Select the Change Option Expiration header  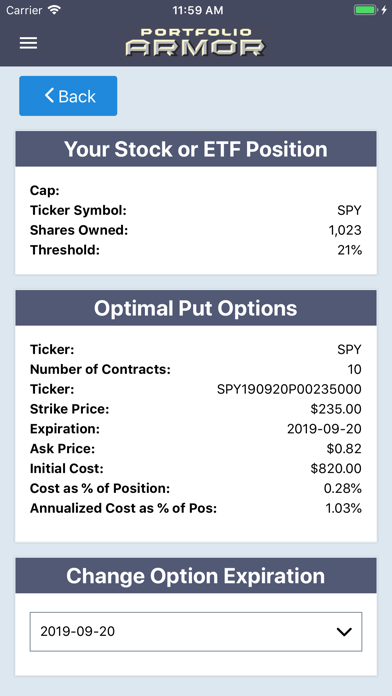click(x=196, y=576)
